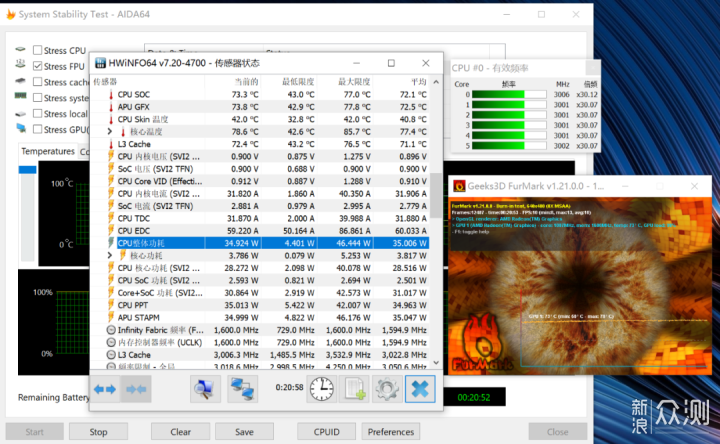Click the log file add icon

(354, 389)
